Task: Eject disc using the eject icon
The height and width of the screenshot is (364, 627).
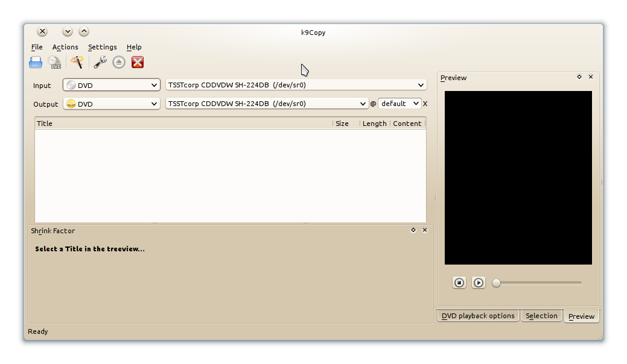Action: click(119, 62)
